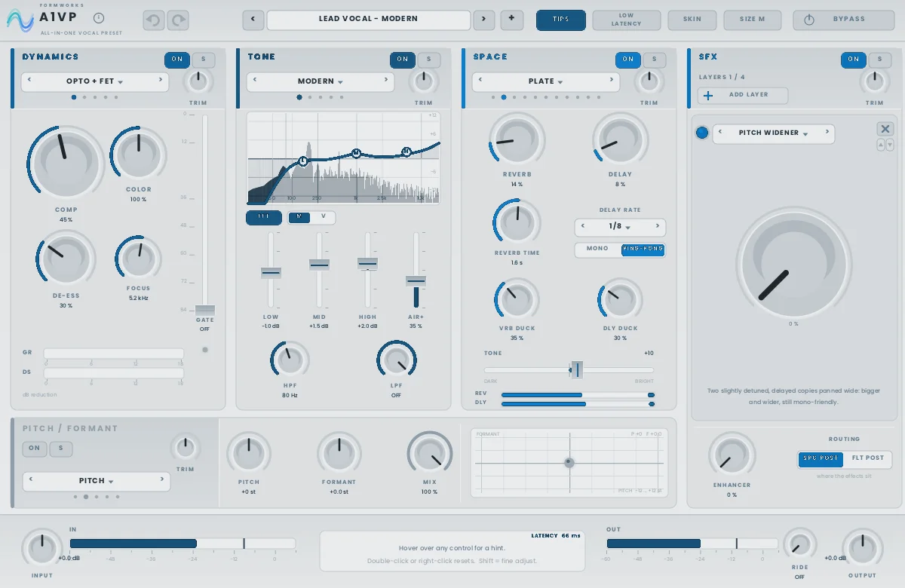Open the info icon beside A1VP logo
Viewport: 905px width, 588px height.
[x=99, y=18]
